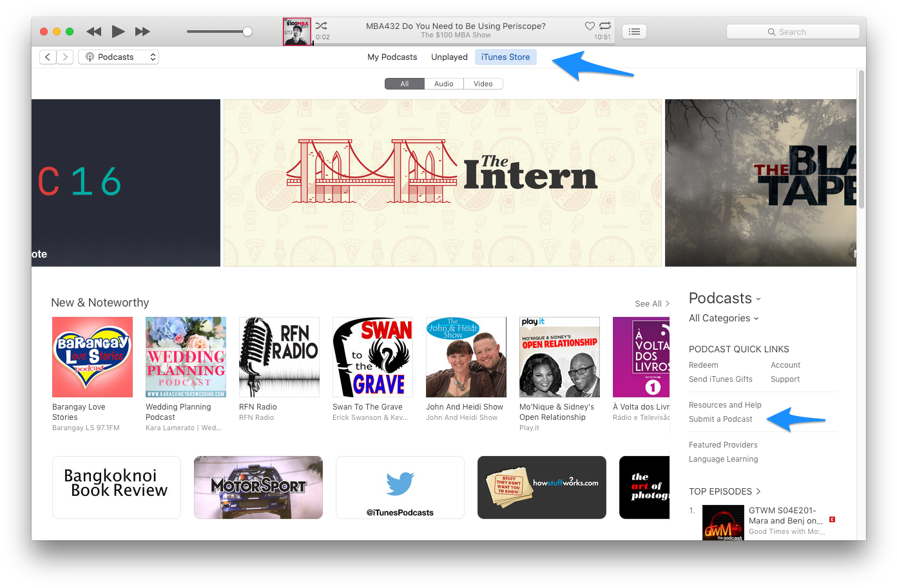The width and height of the screenshot is (897, 588).
Task: Switch to the My Podcasts tab
Action: point(392,57)
